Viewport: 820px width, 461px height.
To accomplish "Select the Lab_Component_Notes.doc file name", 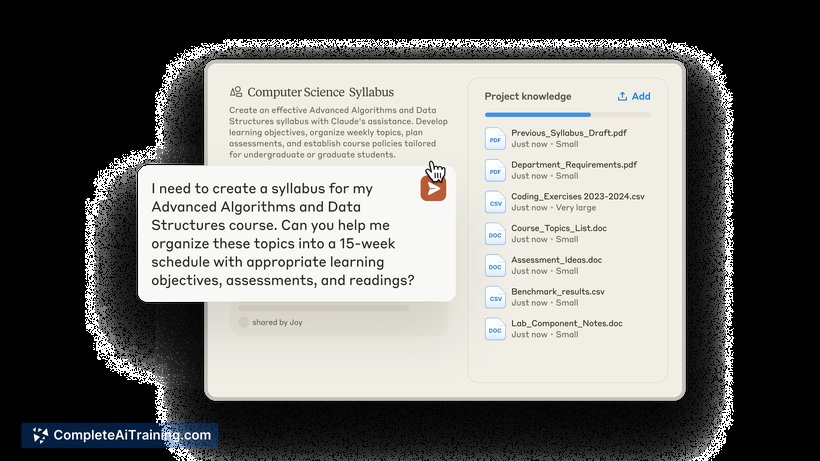I will tap(567, 324).
